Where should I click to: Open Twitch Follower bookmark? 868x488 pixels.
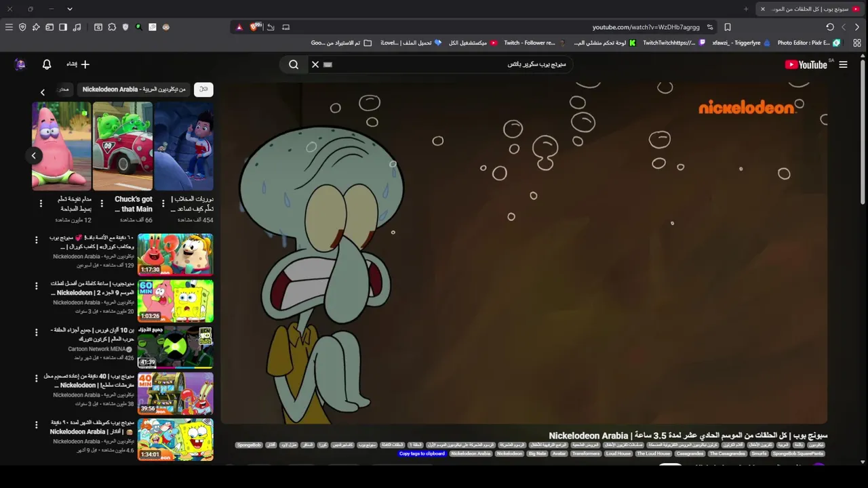click(534, 43)
